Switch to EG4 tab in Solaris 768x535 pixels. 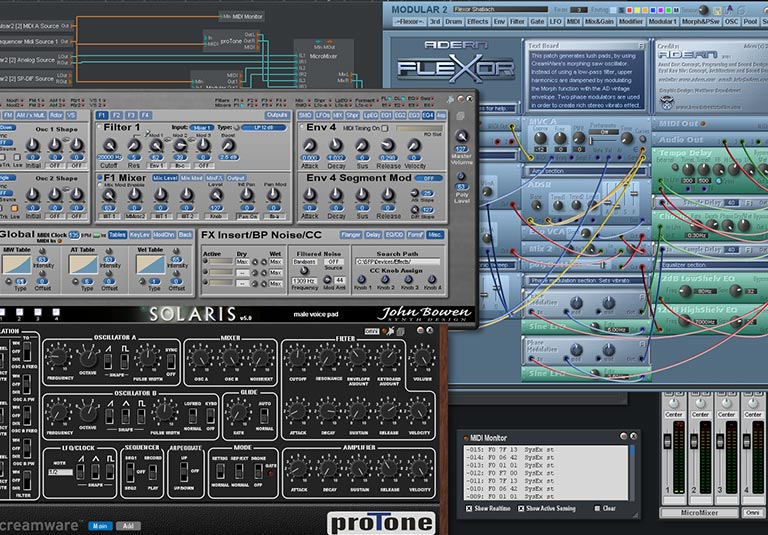point(428,116)
